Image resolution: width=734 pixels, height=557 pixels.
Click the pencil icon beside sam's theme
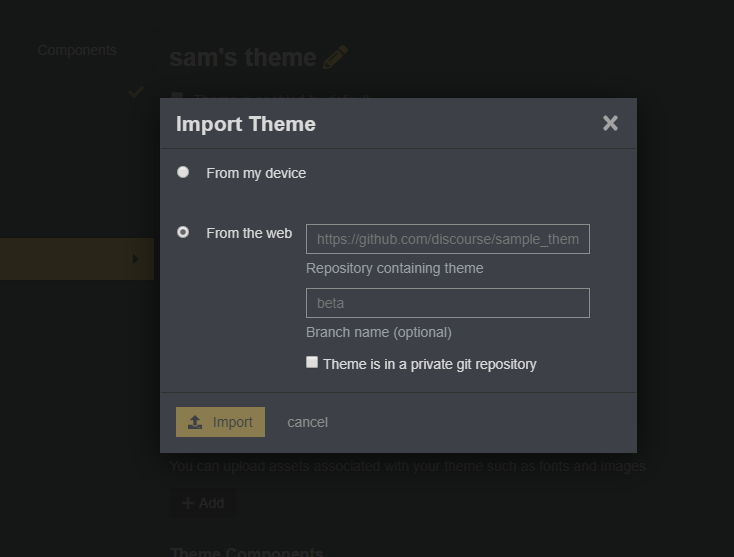(335, 58)
